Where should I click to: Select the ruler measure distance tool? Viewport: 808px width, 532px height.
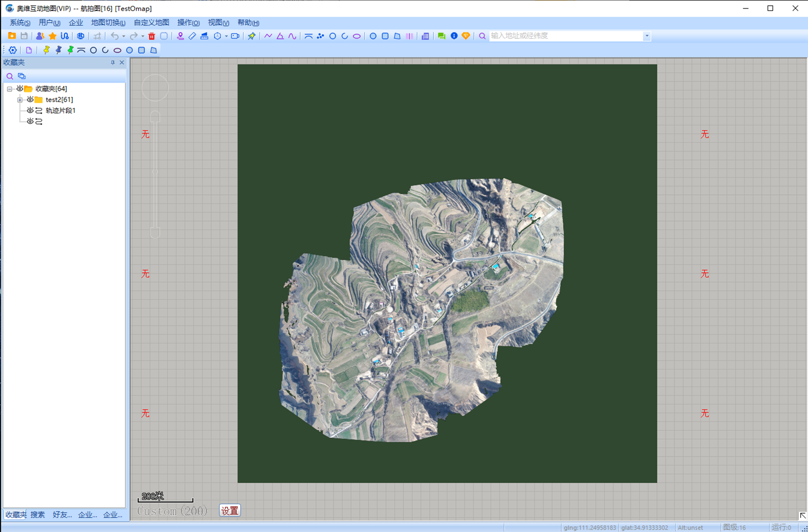[192, 36]
